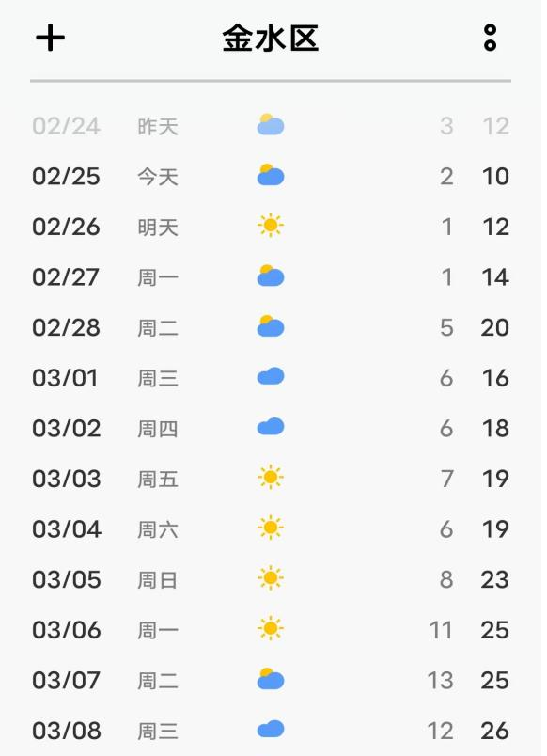Select the 03/02 周四 date label

click(x=67, y=429)
